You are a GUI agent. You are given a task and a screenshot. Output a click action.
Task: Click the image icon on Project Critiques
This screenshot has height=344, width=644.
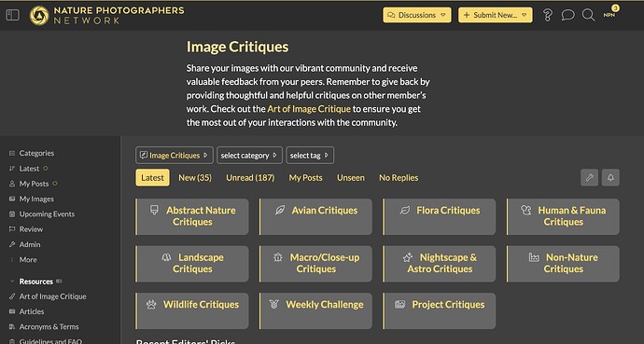[x=400, y=304]
